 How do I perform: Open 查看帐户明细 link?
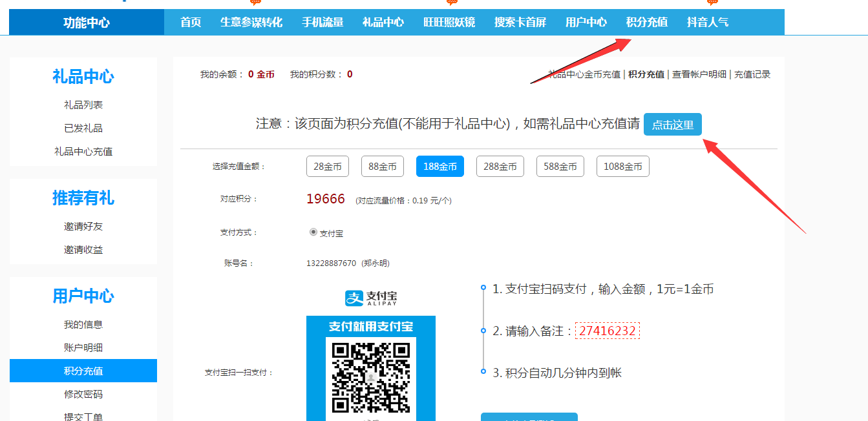(x=699, y=74)
